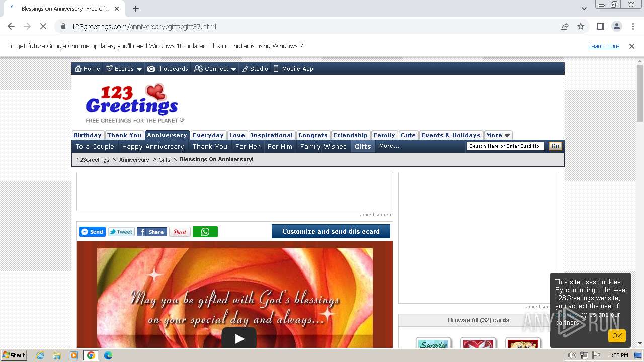The image size is (644, 362).
Task: Select the Friendship category tab
Action: pos(350,135)
